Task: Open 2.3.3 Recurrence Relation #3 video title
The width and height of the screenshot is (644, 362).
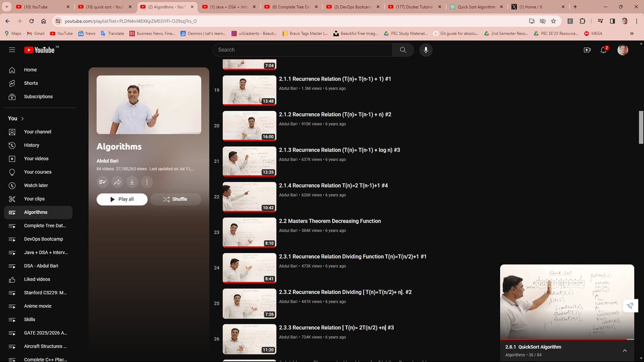Action: point(336,328)
